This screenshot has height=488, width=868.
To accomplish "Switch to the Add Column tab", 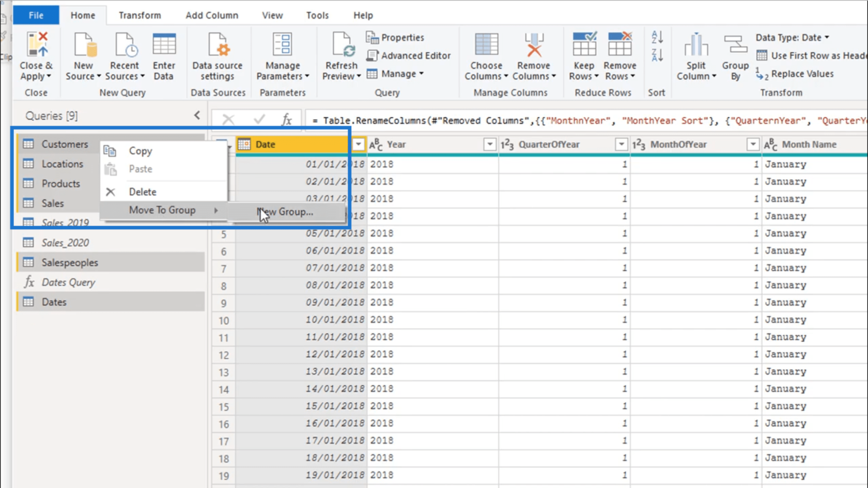I will [x=212, y=15].
